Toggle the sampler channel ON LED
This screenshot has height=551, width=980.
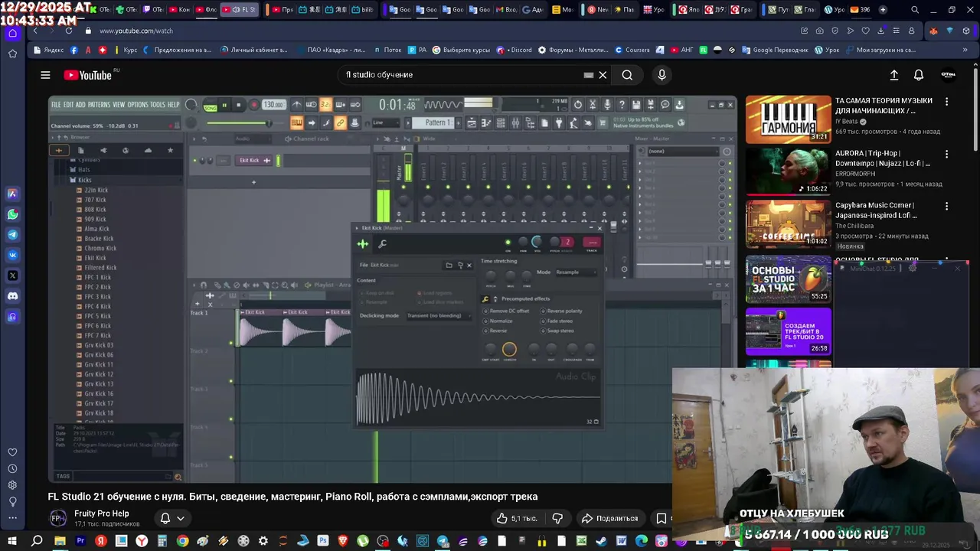508,243
